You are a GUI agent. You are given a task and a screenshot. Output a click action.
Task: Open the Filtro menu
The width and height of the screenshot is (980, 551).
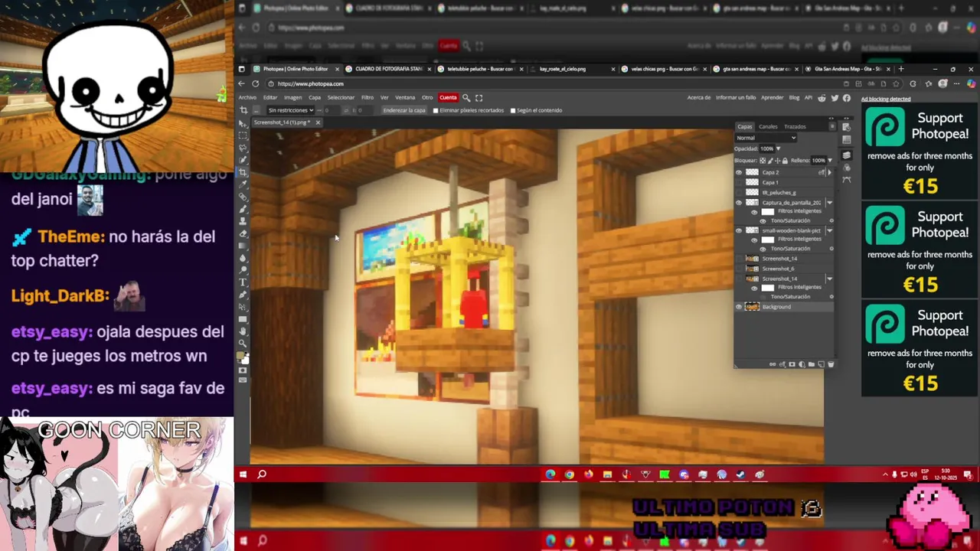(x=367, y=97)
